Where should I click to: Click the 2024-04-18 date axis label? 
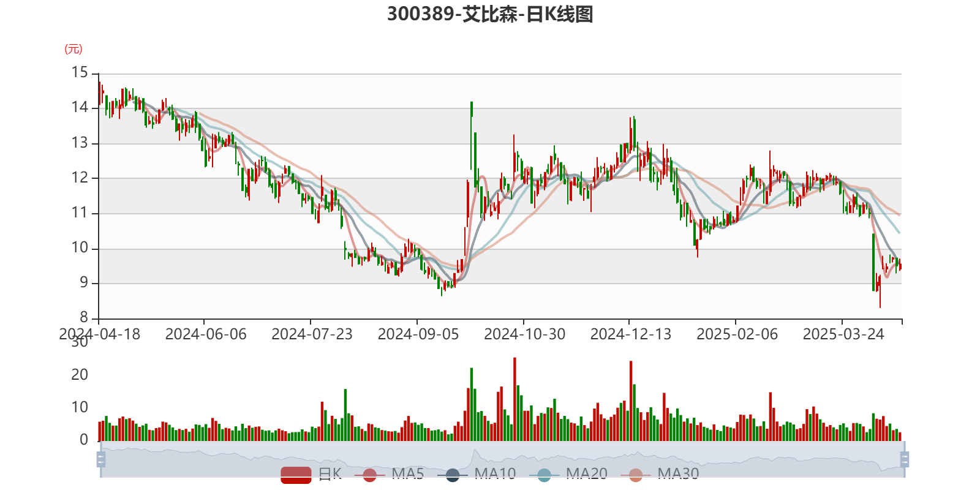pyautogui.click(x=99, y=334)
